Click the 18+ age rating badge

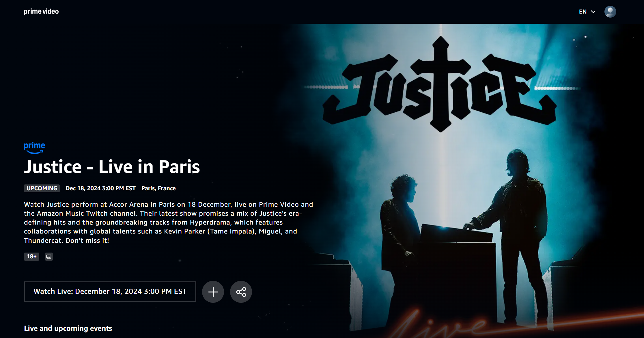coord(31,256)
